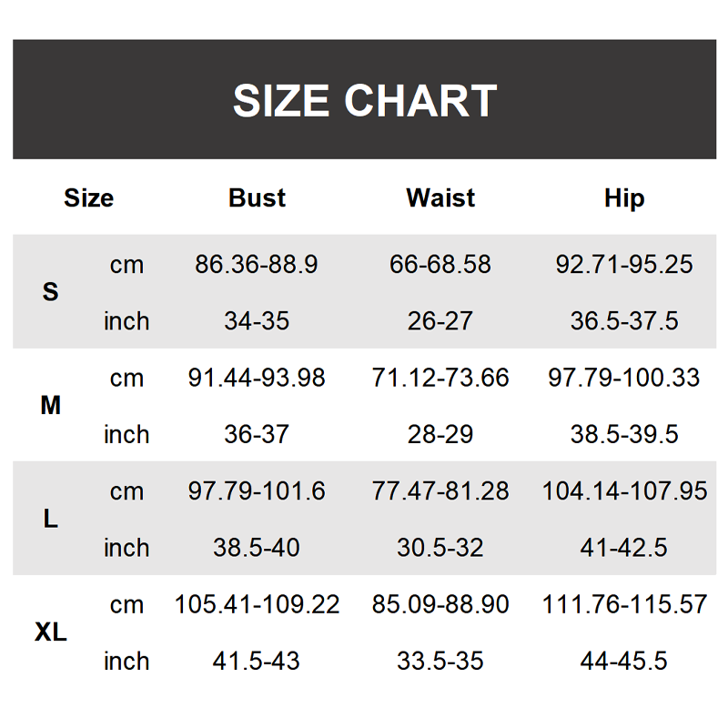Select waist value 66-68.58
Viewport: 728px width, 728px height.
tap(440, 265)
